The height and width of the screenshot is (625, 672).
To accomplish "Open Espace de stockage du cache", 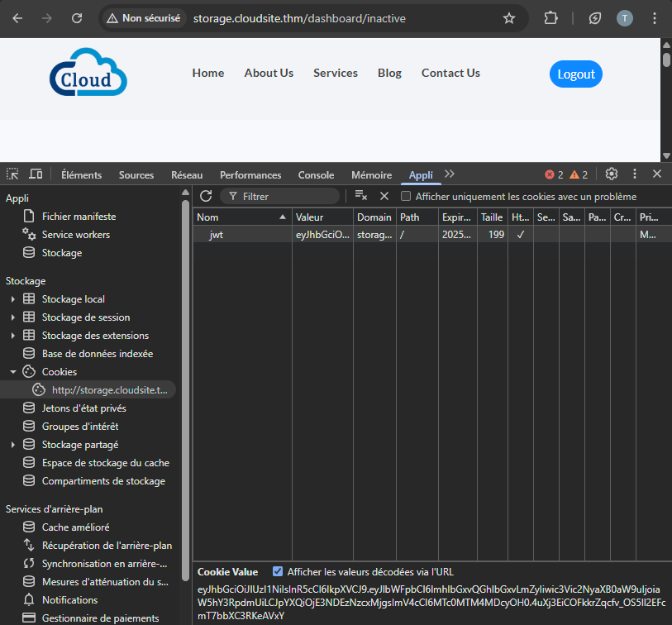I will click(x=106, y=463).
